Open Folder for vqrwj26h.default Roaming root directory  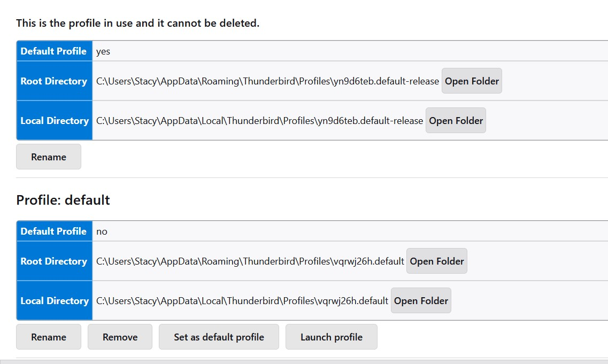436,261
